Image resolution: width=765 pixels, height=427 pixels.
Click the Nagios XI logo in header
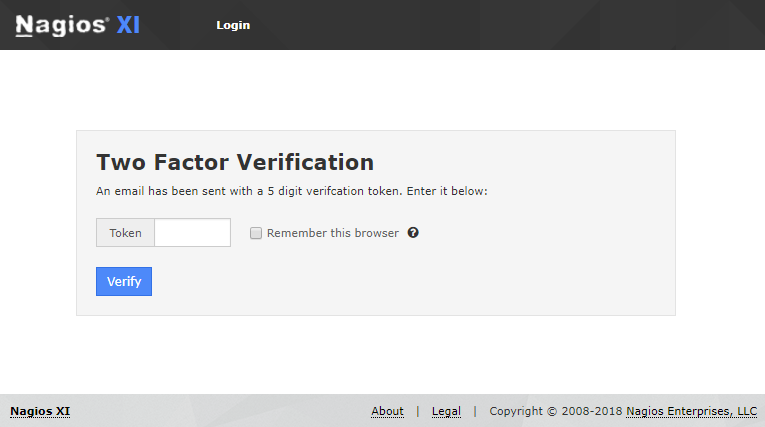(78, 25)
